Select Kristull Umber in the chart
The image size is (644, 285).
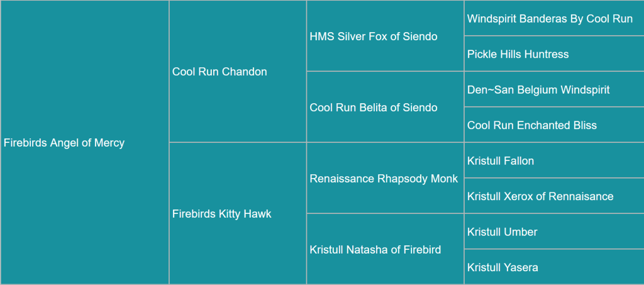(x=502, y=232)
